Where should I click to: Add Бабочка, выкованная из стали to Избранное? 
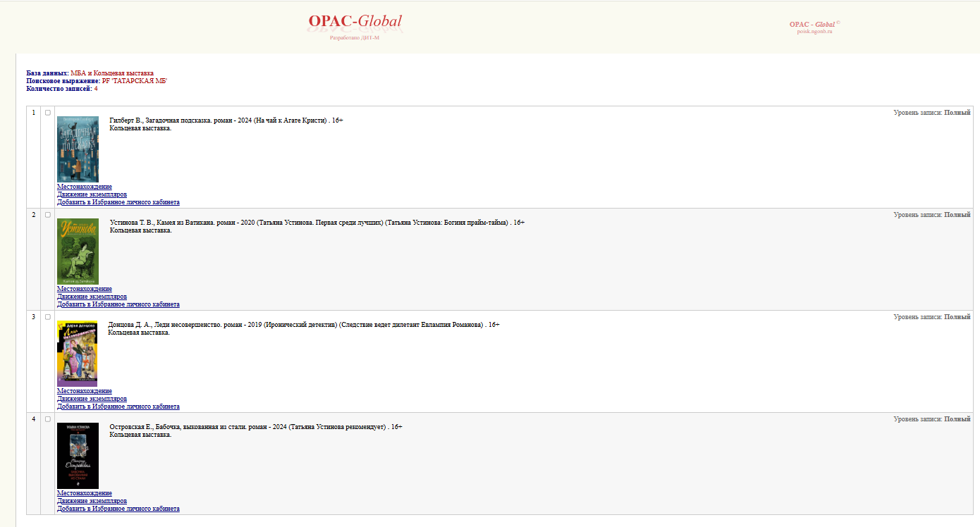tap(118, 509)
